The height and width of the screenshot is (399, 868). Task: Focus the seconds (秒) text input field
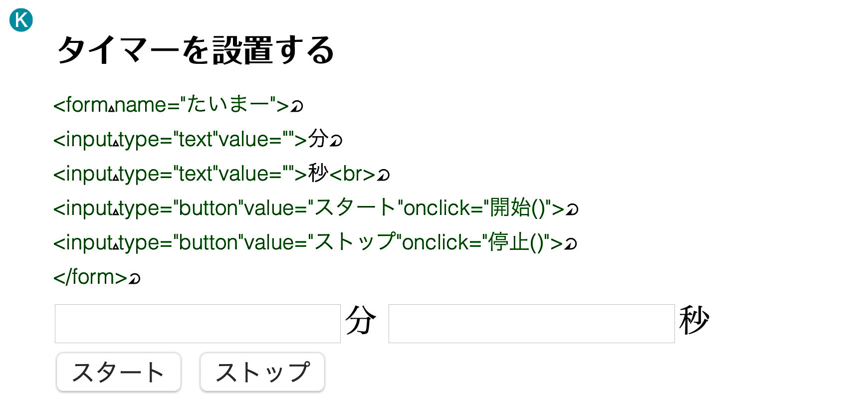[532, 324]
